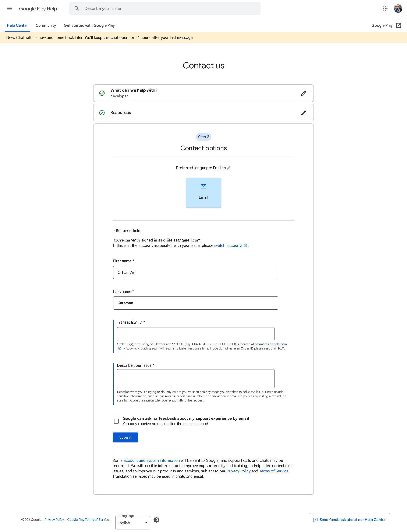Open Google Play external link icon
This screenshot has width=407, height=532.
(399, 25)
